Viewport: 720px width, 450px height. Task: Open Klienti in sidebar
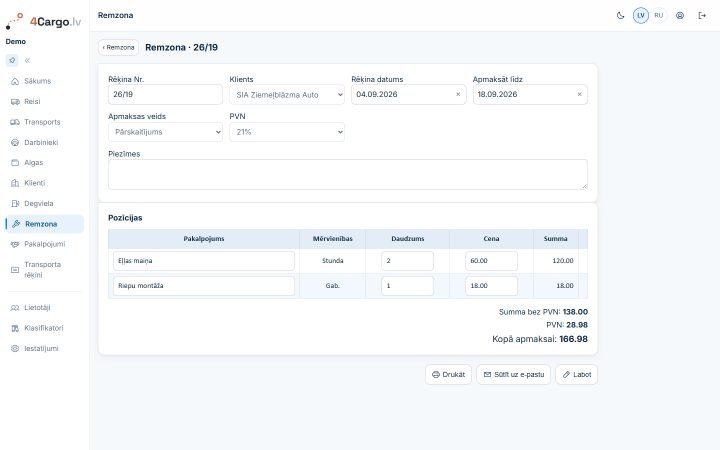[45, 183]
